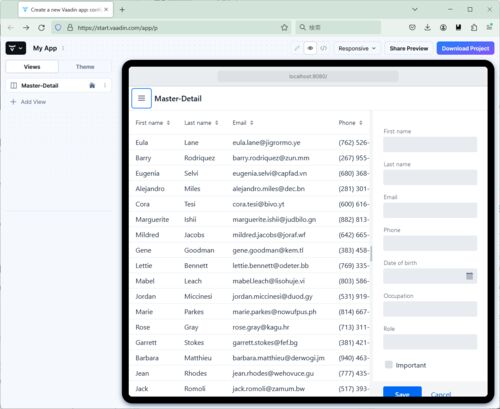The width and height of the screenshot is (500, 409).
Task: Click the Cancel link in form
Action: [x=441, y=394]
